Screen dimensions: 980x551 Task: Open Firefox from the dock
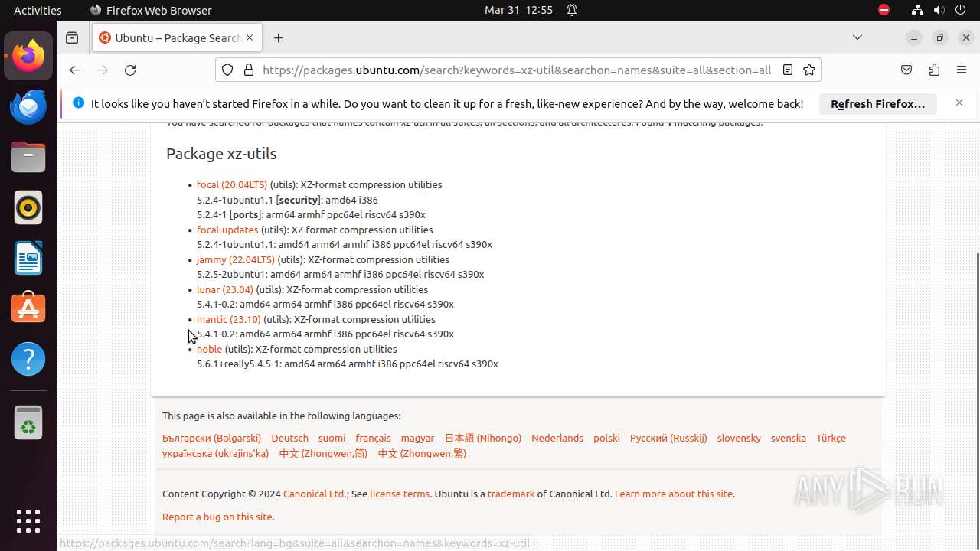(x=28, y=56)
